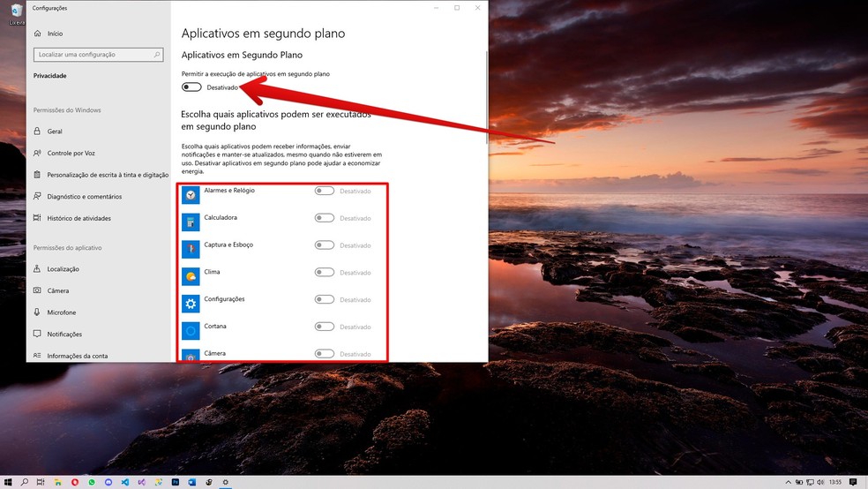Click the Localizar uma configuração search box

[98, 54]
